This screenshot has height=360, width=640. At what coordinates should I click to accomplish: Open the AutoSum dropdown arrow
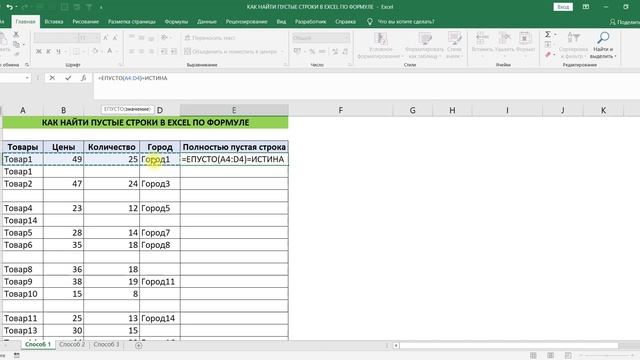555,34
